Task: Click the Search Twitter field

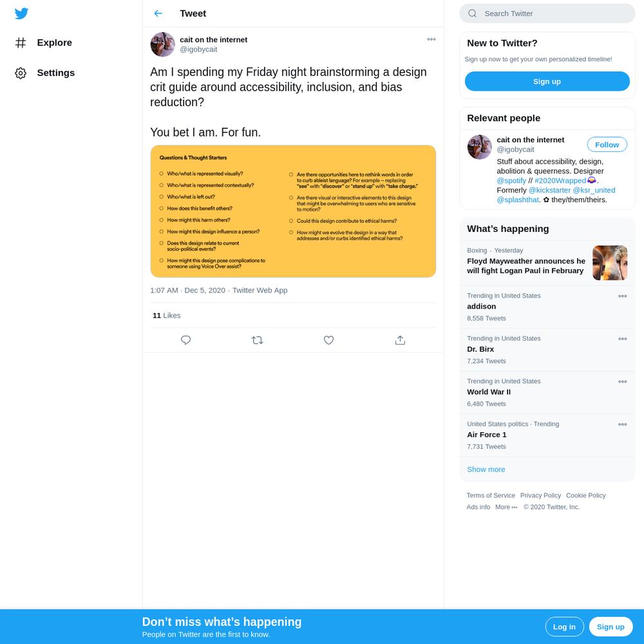Action: coord(547,14)
